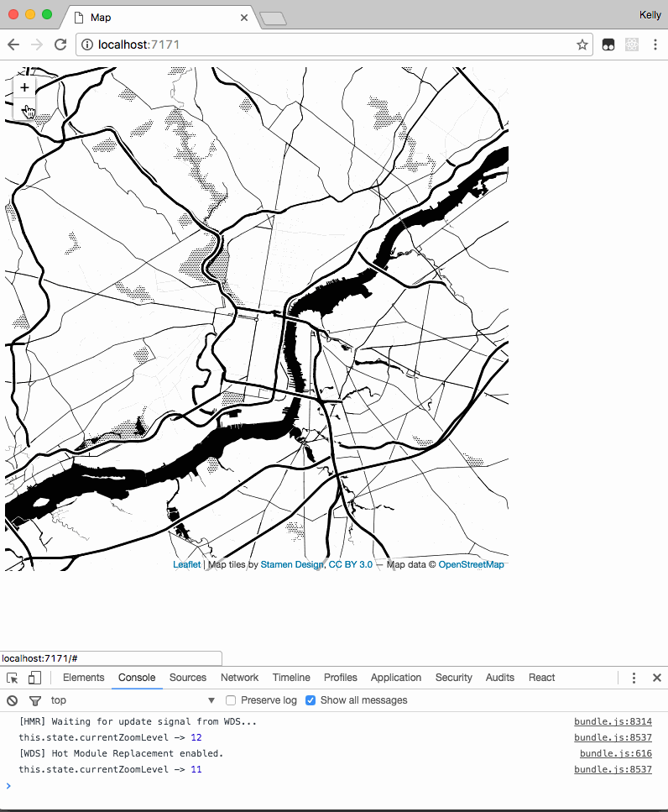Enable the Preserve log checkbox
The width and height of the screenshot is (668, 812).
coord(232,700)
